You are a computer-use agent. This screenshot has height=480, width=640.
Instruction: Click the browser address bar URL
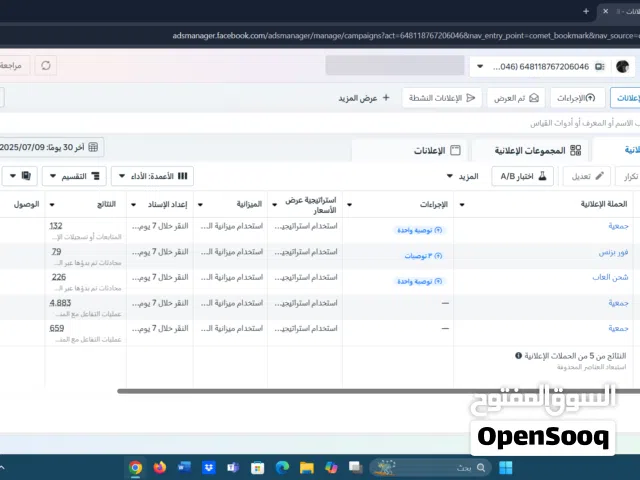[404, 36]
